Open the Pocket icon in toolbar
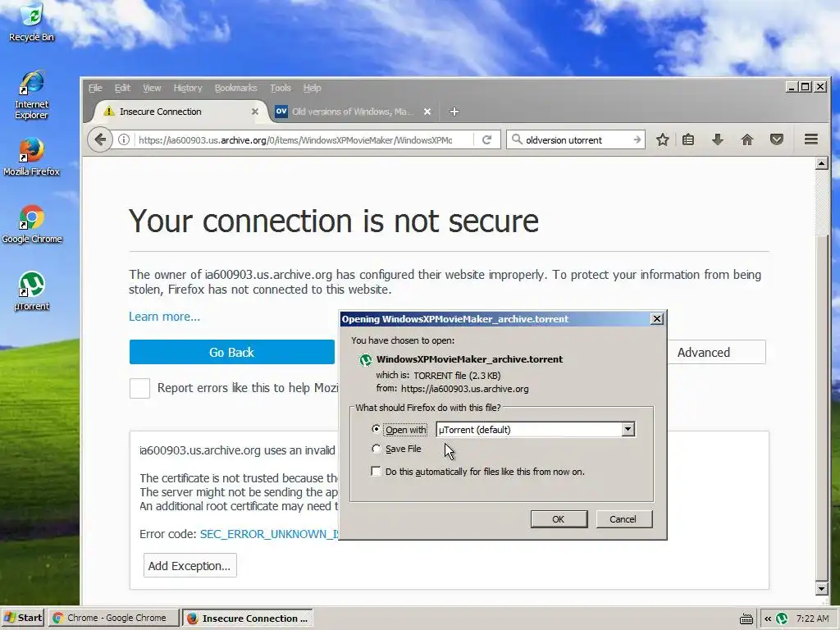The height and width of the screenshot is (630, 840). (777, 139)
